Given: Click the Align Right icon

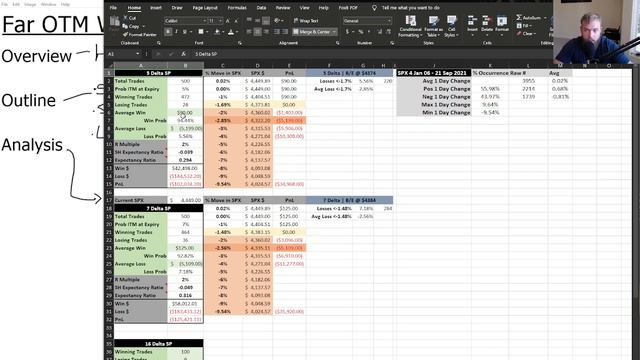Looking at the screenshot, I should click(x=266, y=32).
